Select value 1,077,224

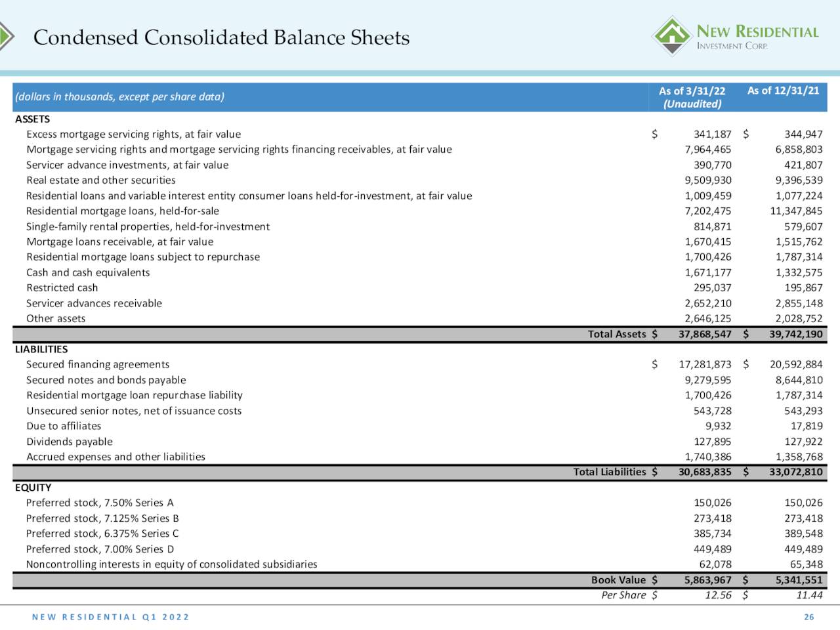pos(799,196)
